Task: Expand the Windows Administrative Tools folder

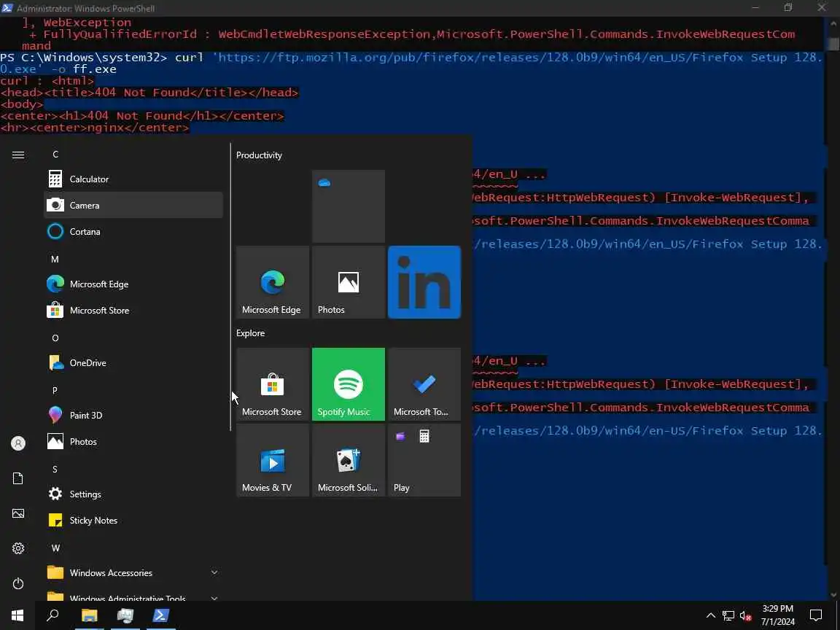Action: point(133,596)
